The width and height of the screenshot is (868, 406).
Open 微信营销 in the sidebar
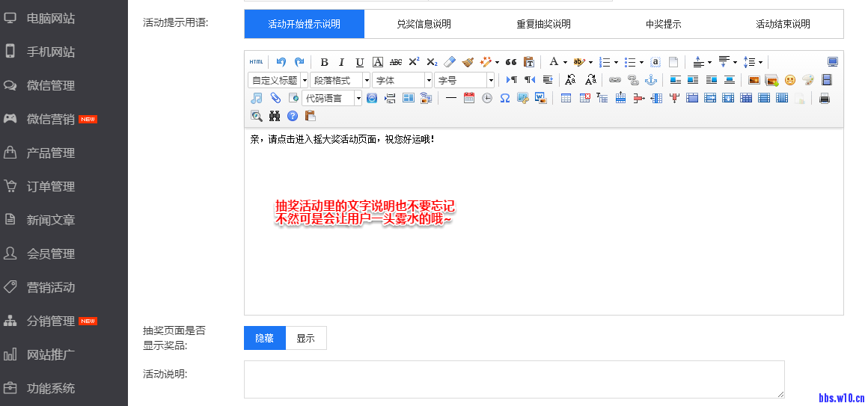51,119
